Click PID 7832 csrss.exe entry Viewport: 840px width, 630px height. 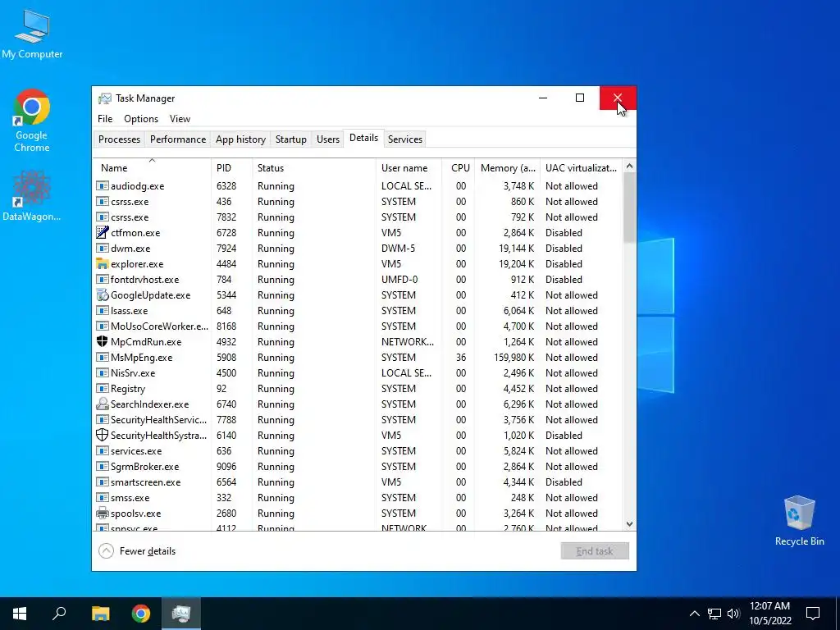click(358, 217)
